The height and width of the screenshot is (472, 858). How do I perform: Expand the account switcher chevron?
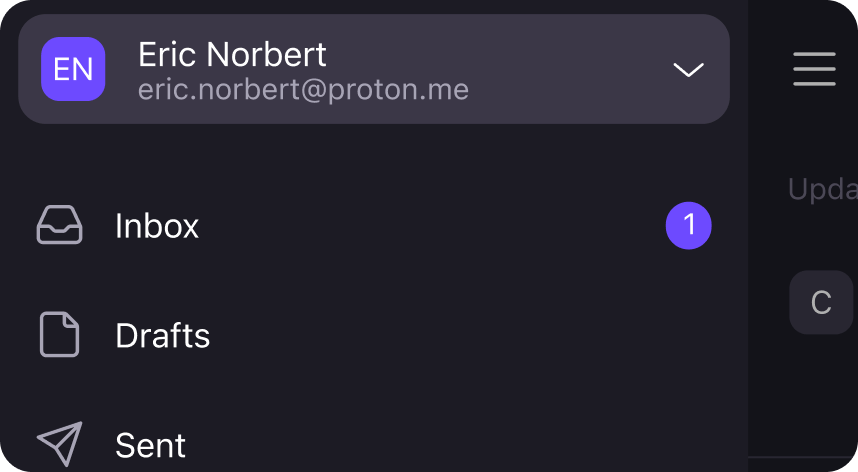pos(688,69)
